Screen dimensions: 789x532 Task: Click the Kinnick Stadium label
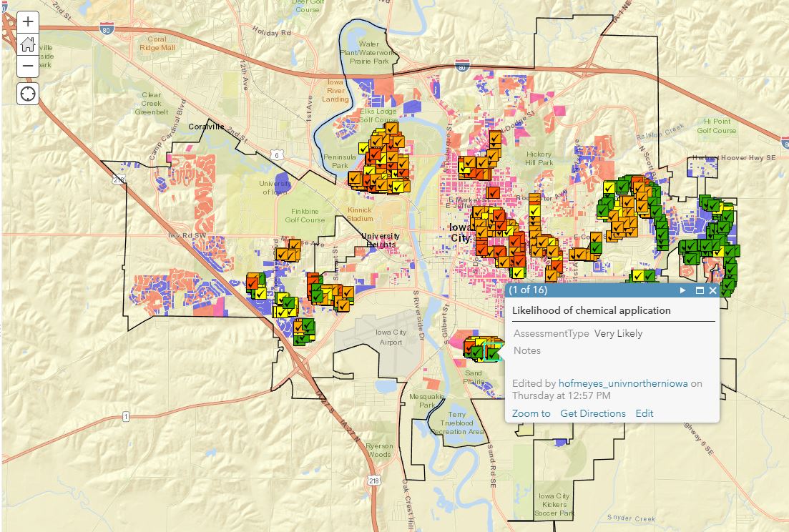point(360,215)
